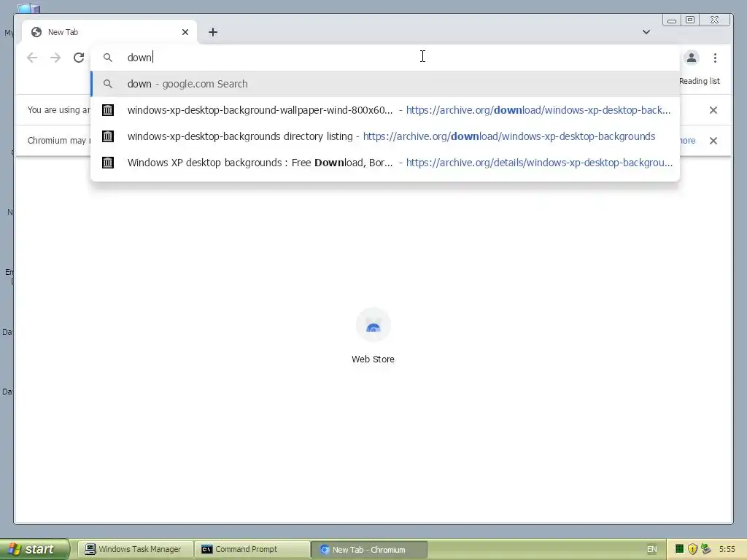
Task: Dismiss the 'Chromium may' infobar
Action: [713, 141]
